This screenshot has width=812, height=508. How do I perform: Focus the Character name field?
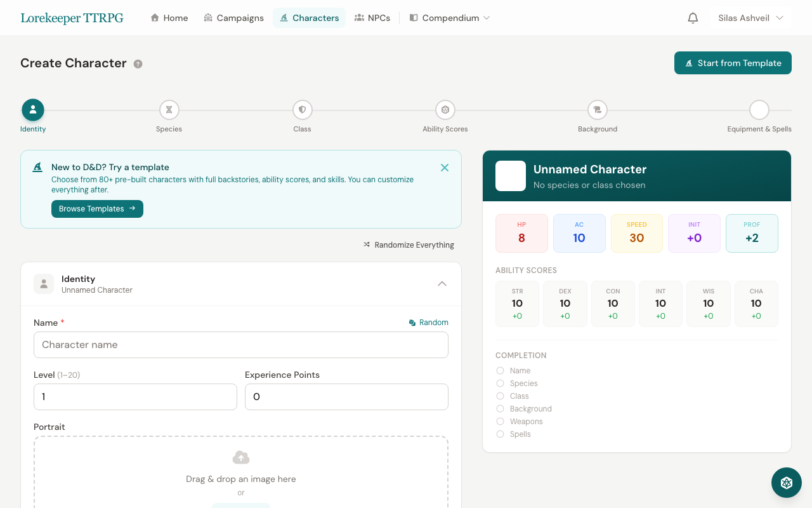click(x=241, y=345)
